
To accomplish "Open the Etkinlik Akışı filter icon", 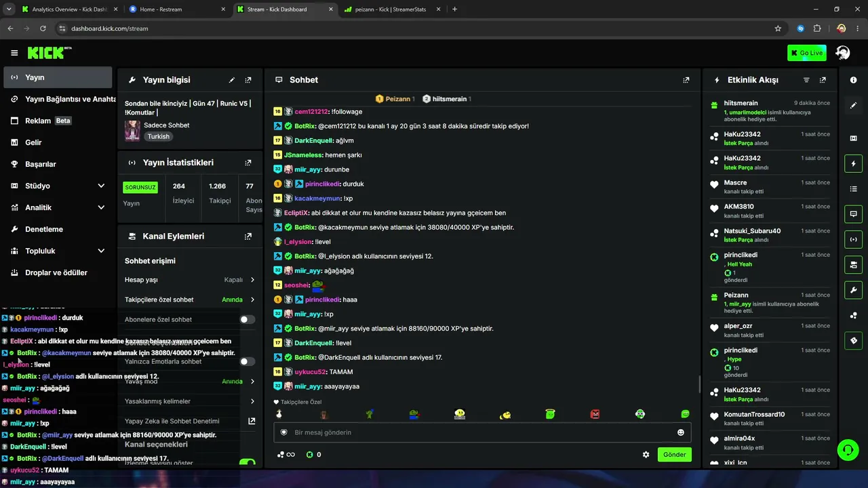I will coord(806,80).
